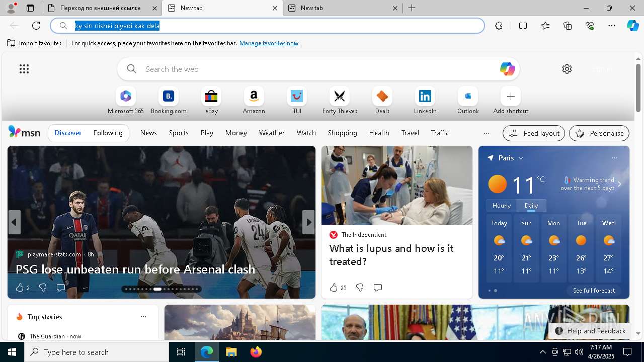Select the active carousel indicator dot
Image resolution: width=644 pixels, height=362 pixels.
tap(157, 289)
